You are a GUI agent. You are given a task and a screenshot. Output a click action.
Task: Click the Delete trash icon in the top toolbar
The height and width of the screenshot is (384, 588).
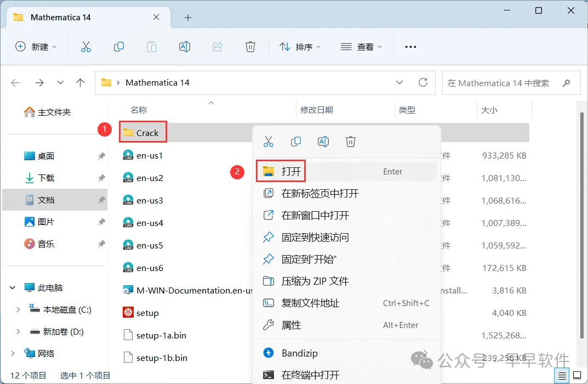[x=250, y=47]
